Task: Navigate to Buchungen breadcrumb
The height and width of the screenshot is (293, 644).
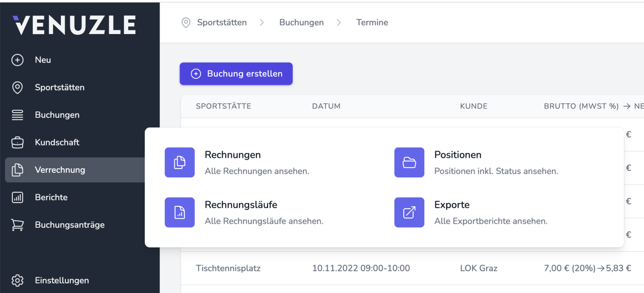Action: point(301,23)
